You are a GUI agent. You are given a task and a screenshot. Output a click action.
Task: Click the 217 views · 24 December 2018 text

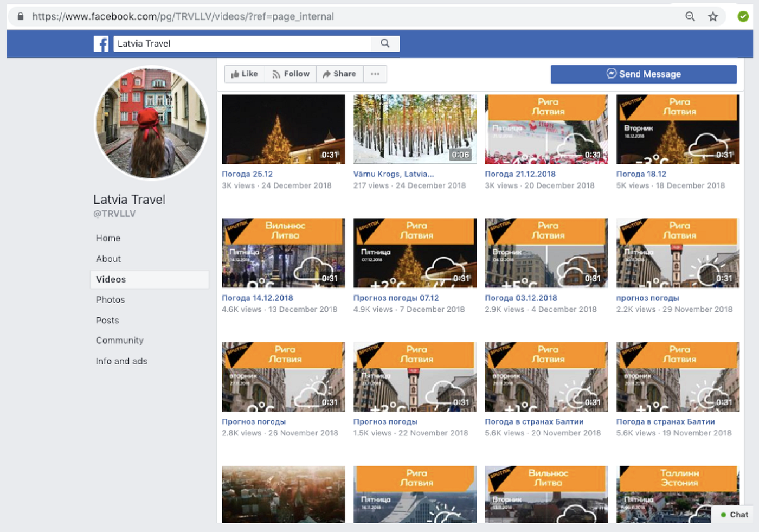pos(409,185)
